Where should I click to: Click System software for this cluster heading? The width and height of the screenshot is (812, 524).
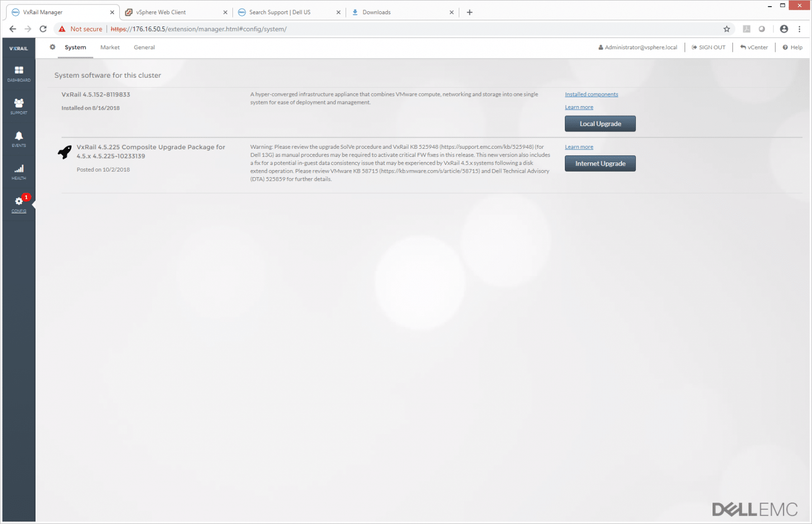[x=108, y=75]
